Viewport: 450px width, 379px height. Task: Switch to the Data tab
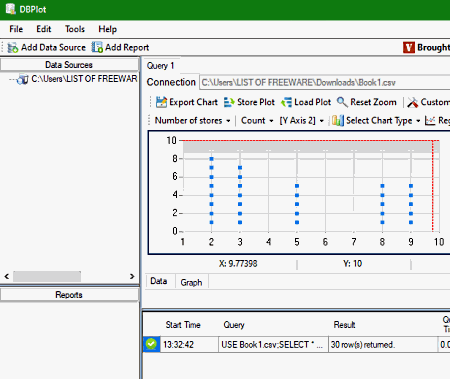pos(159,281)
